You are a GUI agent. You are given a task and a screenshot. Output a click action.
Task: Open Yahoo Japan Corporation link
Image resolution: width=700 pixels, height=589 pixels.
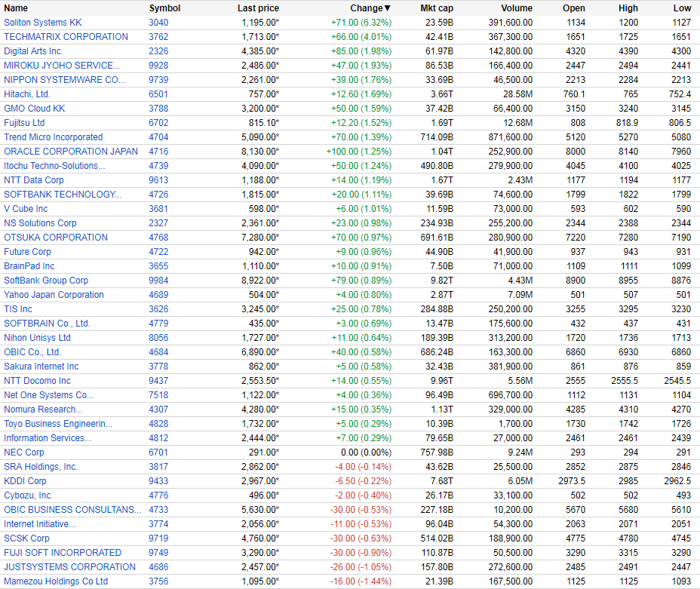point(54,294)
